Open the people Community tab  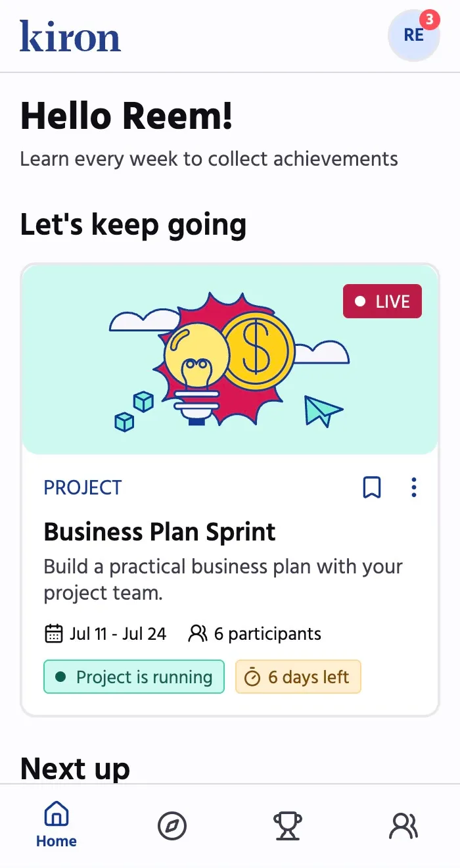click(x=403, y=826)
